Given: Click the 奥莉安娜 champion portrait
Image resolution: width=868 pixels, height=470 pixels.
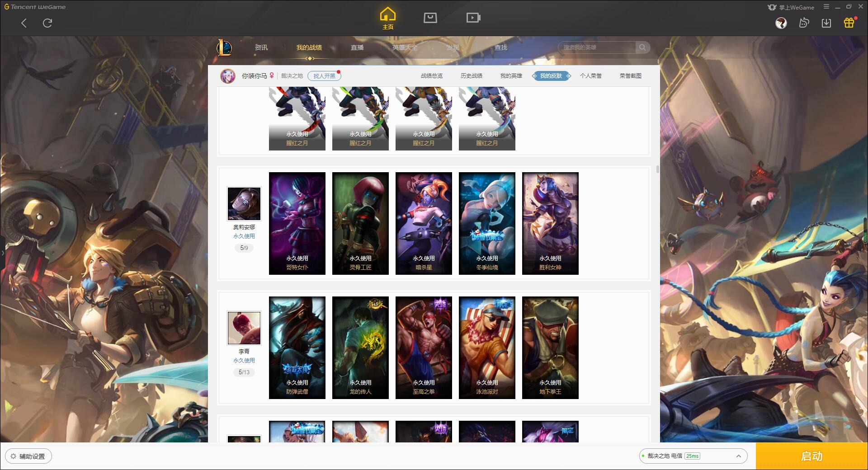Looking at the screenshot, I should click(244, 204).
